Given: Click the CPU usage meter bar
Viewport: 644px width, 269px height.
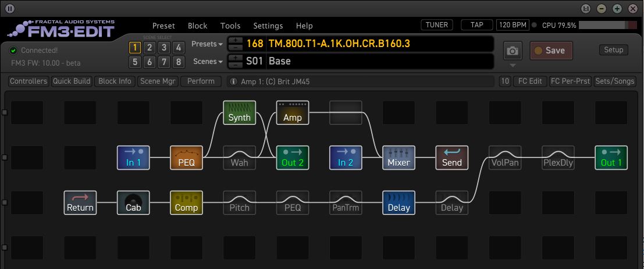Looking at the screenshot, I should [x=607, y=25].
